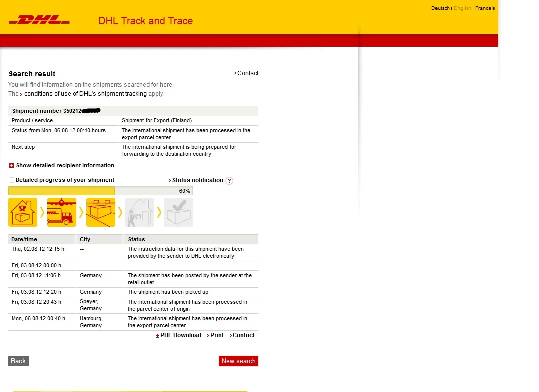Image resolution: width=539 pixels, height=392 pixels.
Task: Click the parcel on conveyor belt icon
Action: pos(101,212)
